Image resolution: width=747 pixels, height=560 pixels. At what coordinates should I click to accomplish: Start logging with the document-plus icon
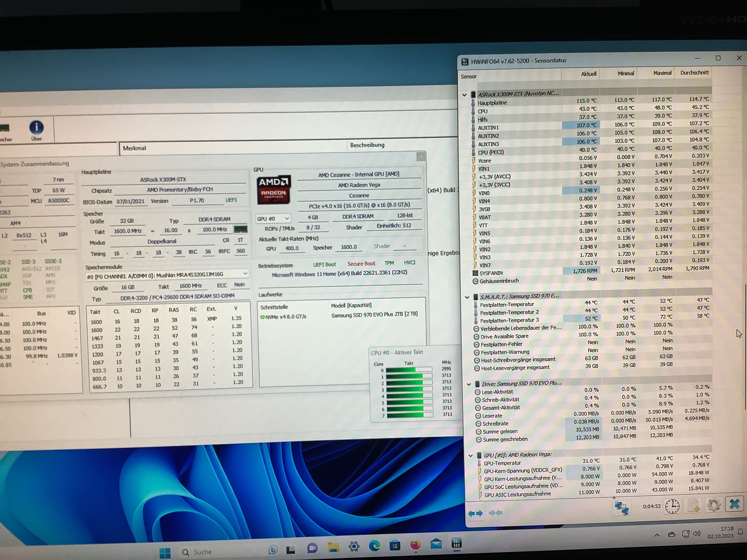pos(693,506)
